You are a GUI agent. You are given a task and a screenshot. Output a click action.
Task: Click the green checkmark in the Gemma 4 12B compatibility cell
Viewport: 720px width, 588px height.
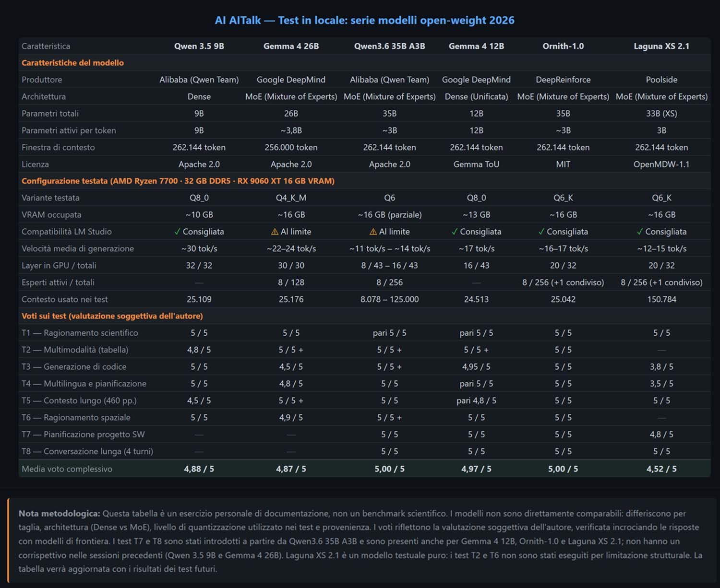pos(455,232)
